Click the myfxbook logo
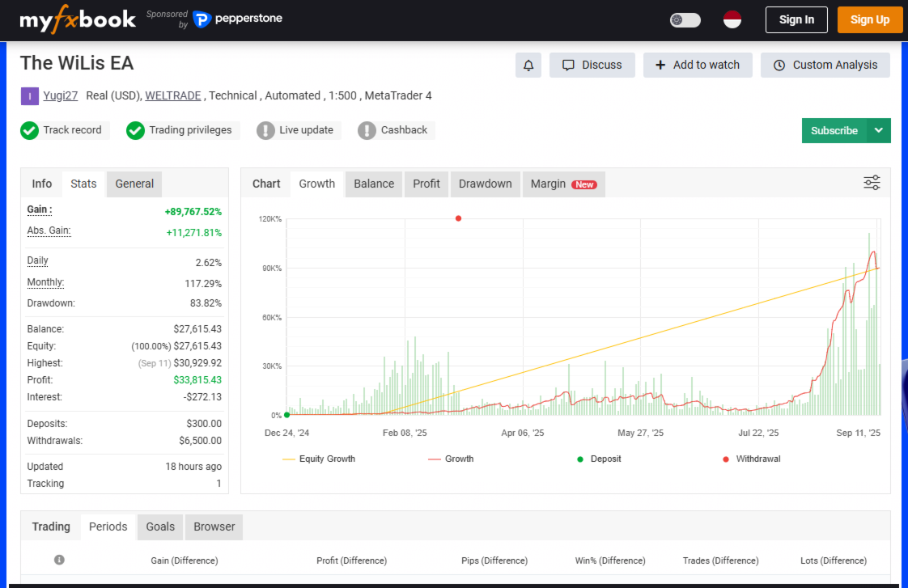 78,20
